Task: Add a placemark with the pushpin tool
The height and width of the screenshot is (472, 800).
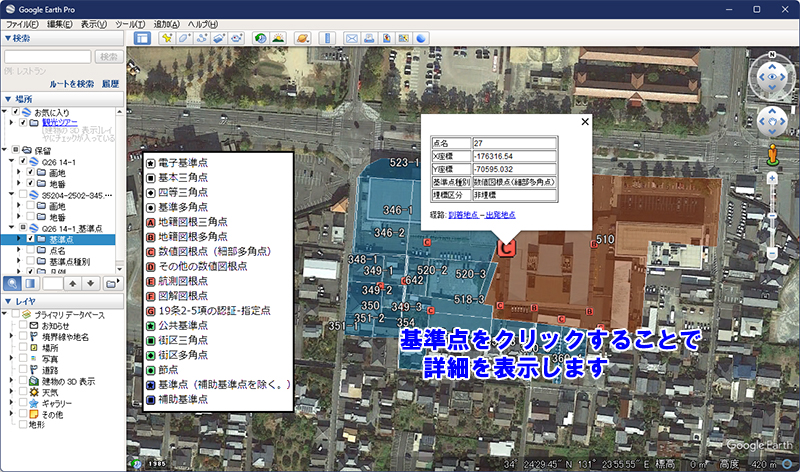Action: coord(167,38)
